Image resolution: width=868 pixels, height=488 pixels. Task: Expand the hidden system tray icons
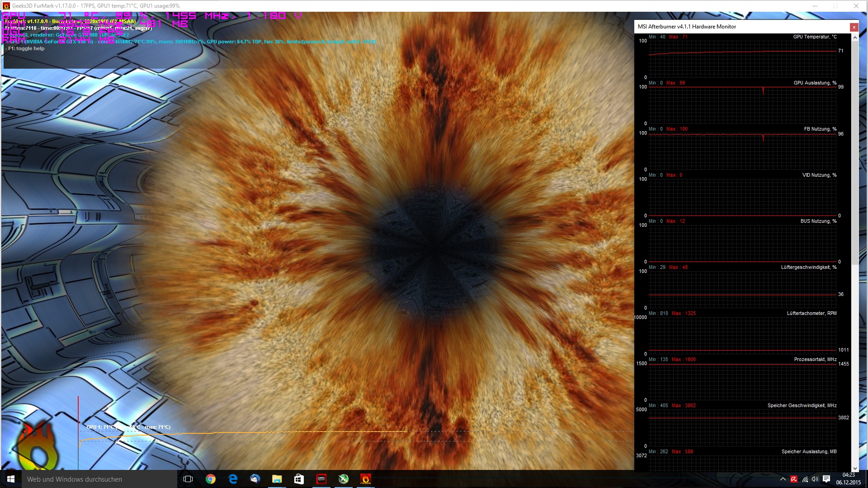coord(783,479)
